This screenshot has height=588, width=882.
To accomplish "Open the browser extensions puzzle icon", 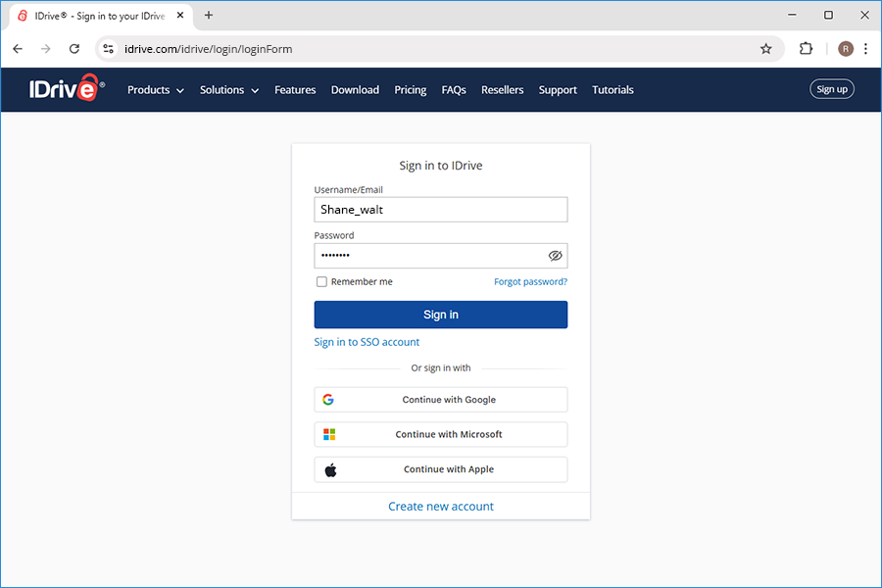I will (x=806, y=49).
